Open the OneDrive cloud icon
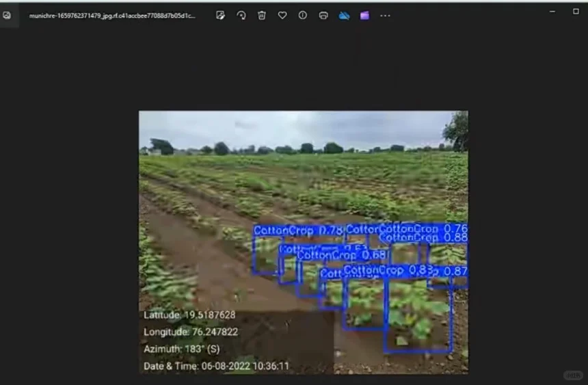Image resolution: width=588 pixels, height=385 pixels. click(344, 15)
